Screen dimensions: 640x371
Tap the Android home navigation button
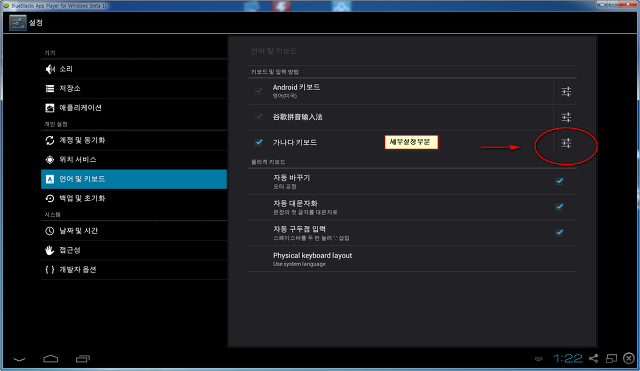click(51, 359)
